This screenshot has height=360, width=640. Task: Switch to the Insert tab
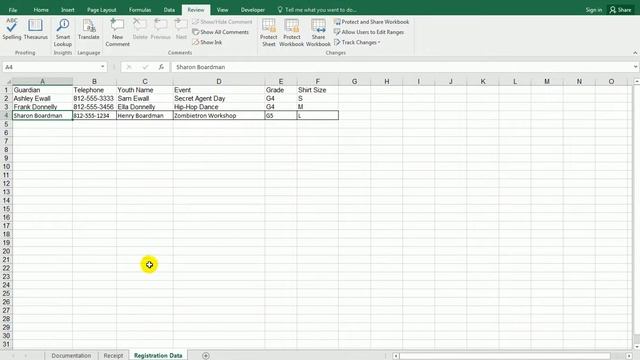[x=68, y=10]
